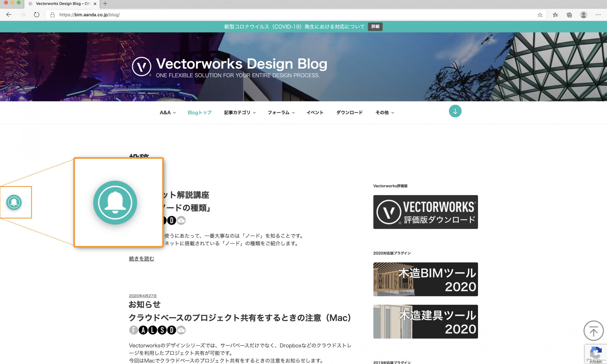This screenshot has width=607, height=364.
Task: Click the COVID-19 announcement banner text
Action: (x=294, y=27)
